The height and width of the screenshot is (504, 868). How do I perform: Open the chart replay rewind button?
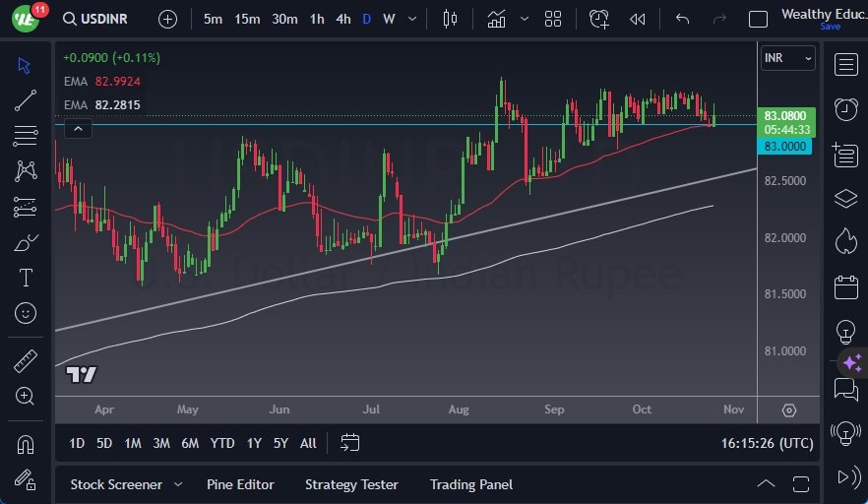point(638,19)
